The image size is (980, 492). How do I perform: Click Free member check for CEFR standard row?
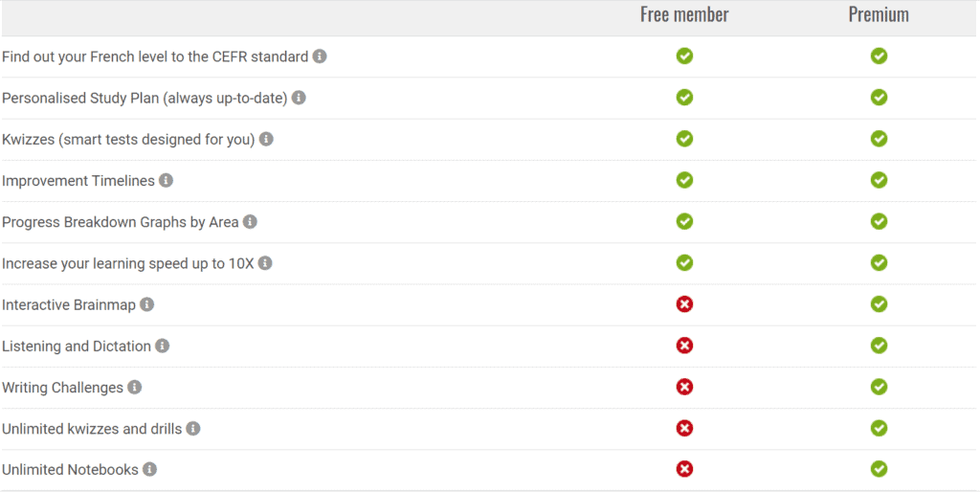click(x=684, y=56)
